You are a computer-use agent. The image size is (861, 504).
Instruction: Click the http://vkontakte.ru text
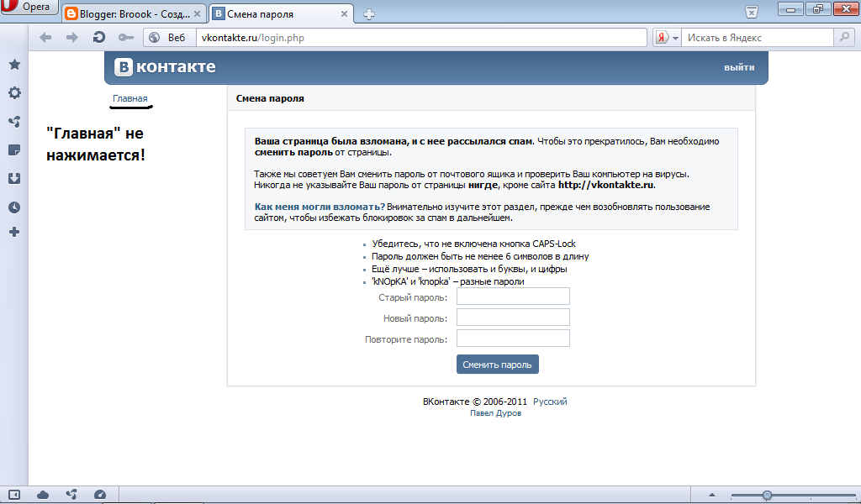coord(605,185)
